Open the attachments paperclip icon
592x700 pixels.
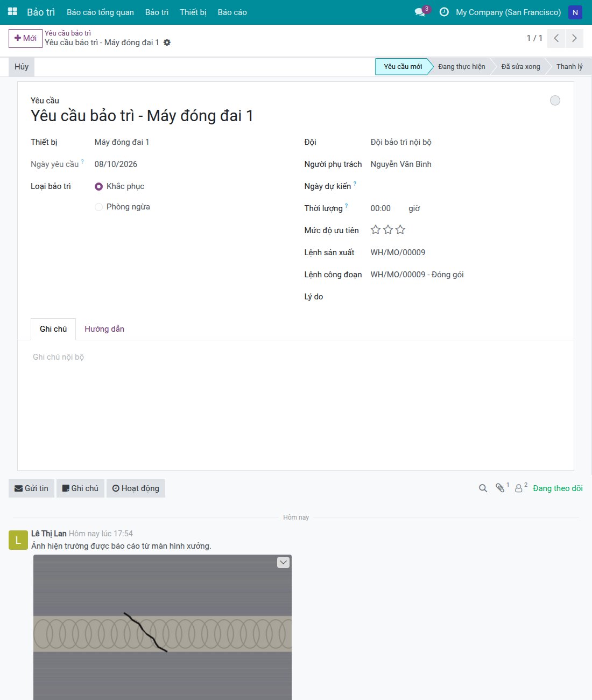pos(500,488)
